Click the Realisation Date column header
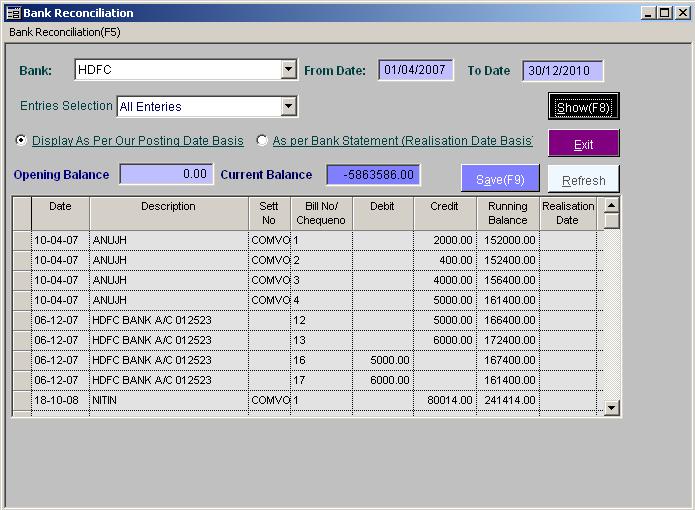 click(x=567, y=213)
